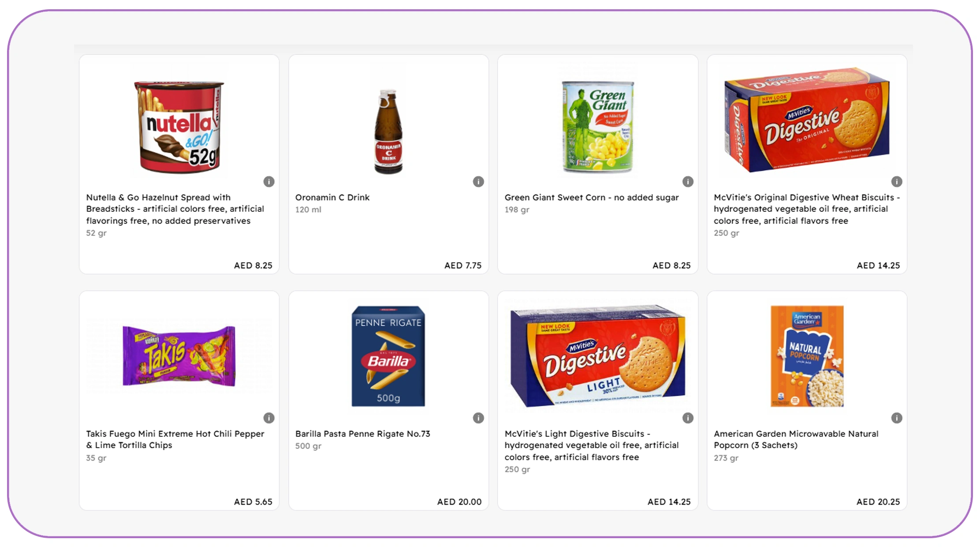Click info icon for Takis Fuego chips
980x547 pixels.
pos(268,418)
